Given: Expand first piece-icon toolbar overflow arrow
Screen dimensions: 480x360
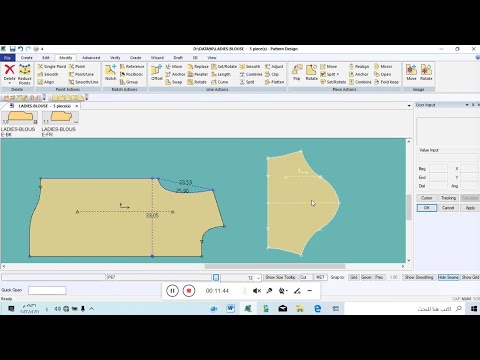Looking at the screenshot, I should click(44, 98).
